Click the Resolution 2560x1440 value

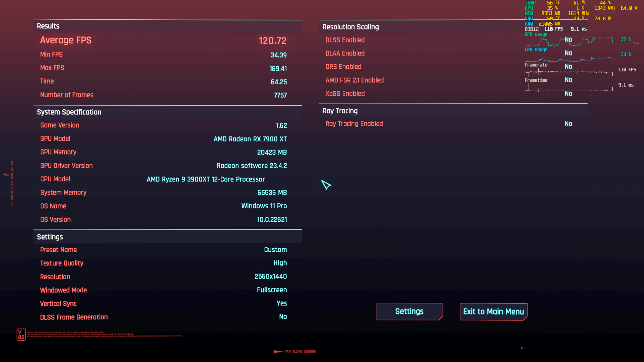[x=270, y=277]
